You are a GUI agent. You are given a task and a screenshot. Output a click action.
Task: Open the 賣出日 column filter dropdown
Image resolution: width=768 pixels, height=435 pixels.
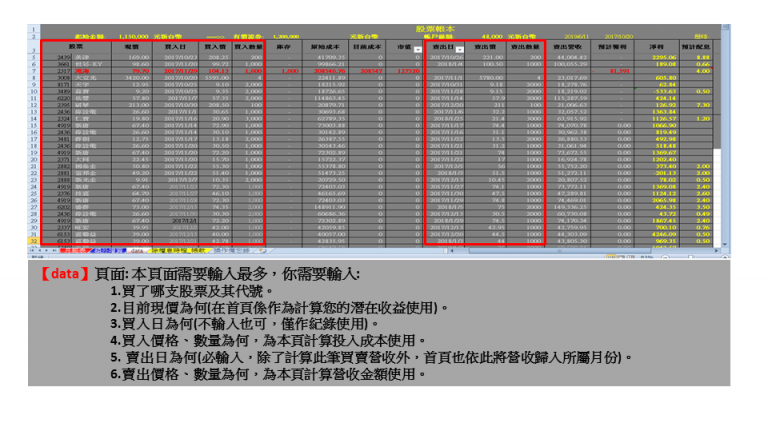pos(460,48)
